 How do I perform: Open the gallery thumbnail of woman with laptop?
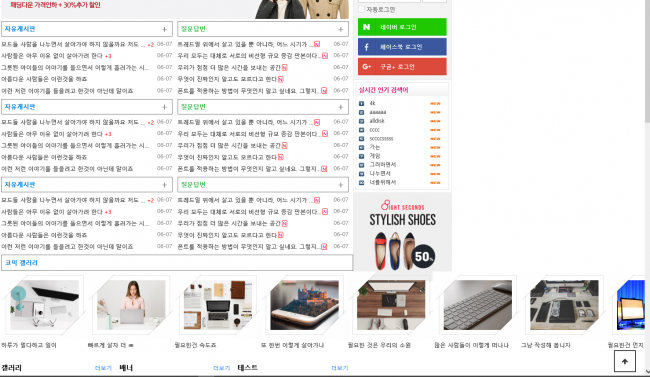pos(131,305)
